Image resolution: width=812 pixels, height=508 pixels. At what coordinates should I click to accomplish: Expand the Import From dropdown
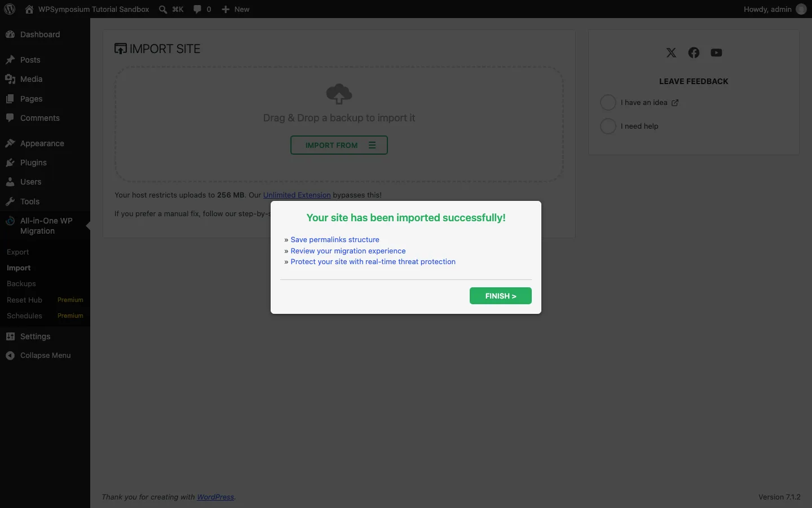click(x=339, y=145)
